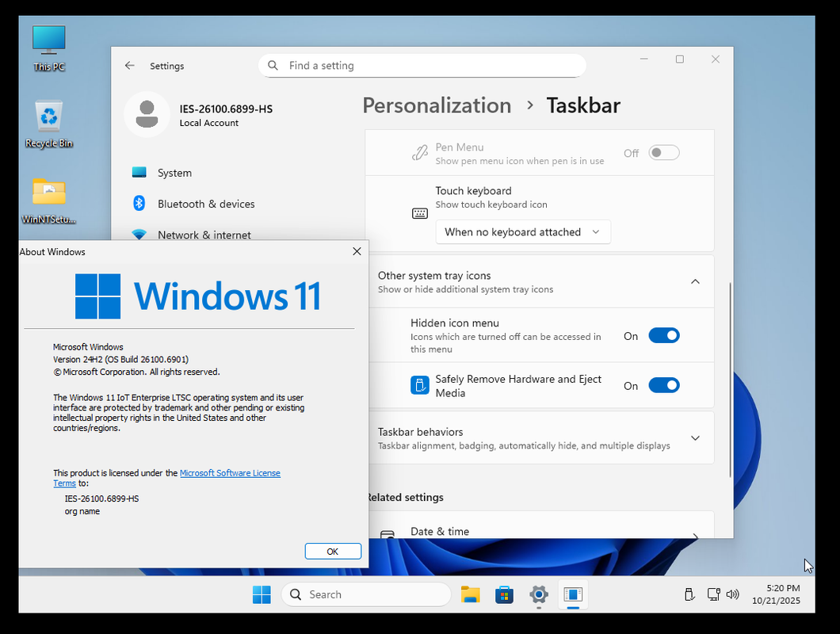Screen dimensions: 840x634
Task: Open the Recycle Bin desktop icon
Action: tap(49, 124)
